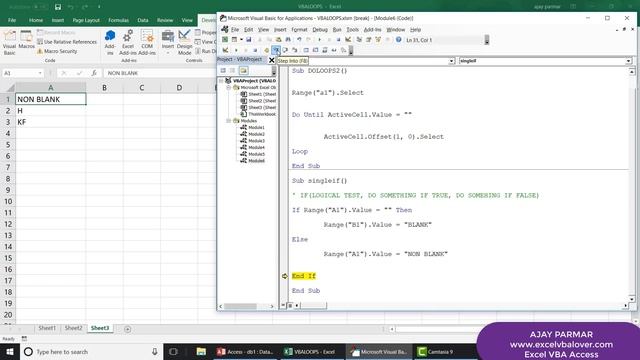Add a new worksheet with plus button
640x360 pixels.
(127, 329)
